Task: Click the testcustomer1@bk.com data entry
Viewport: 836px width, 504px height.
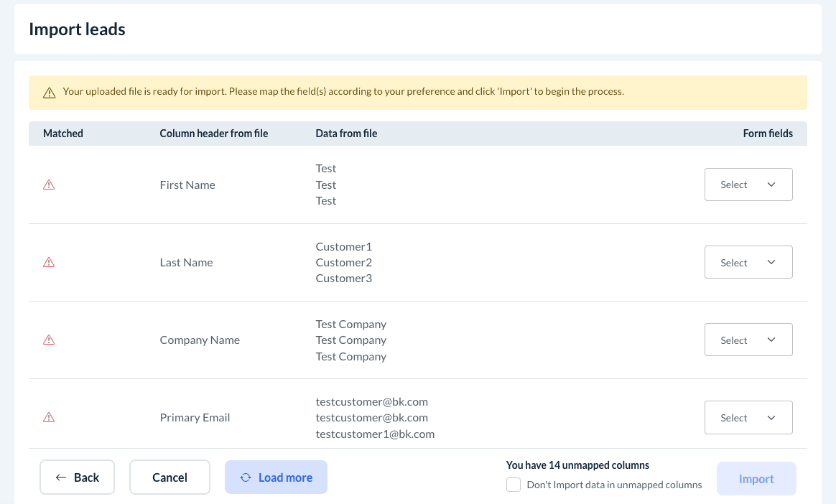Action: (375, 434)
